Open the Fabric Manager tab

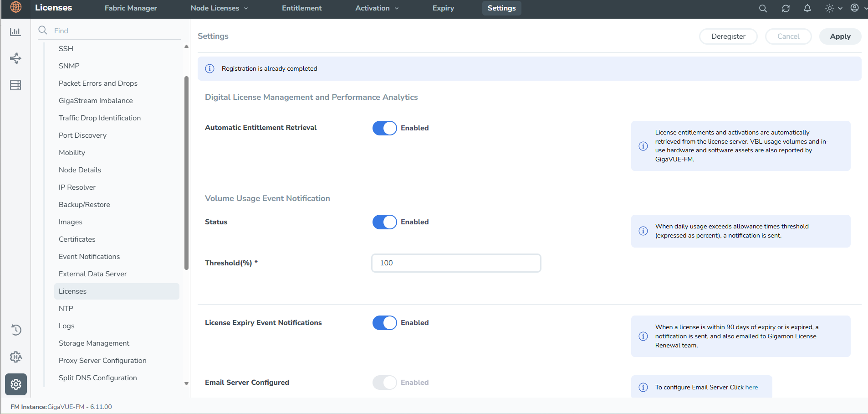click(x=131, y=8)
